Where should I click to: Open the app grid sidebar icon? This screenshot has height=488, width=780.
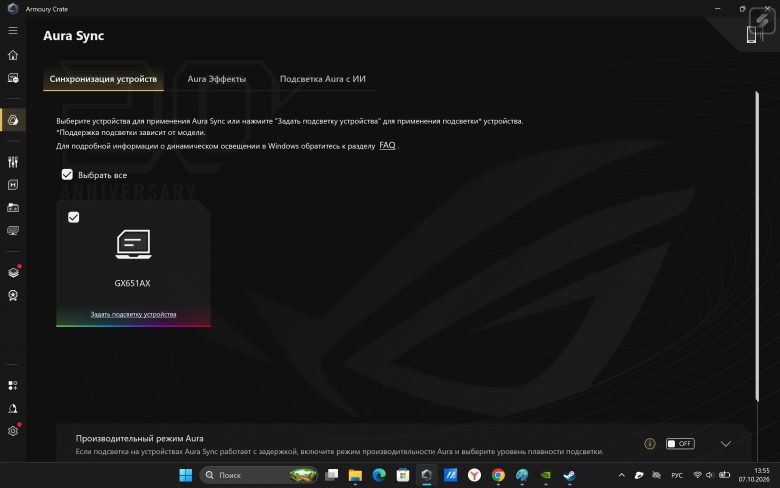(x=13, y=386)
